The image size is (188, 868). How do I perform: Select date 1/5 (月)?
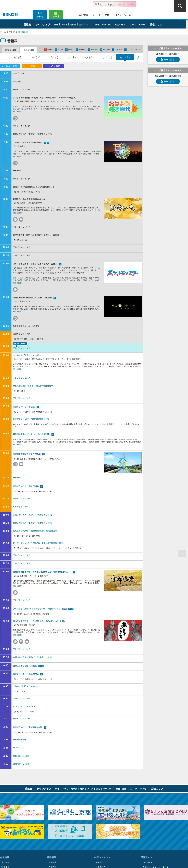click(18, 58)
